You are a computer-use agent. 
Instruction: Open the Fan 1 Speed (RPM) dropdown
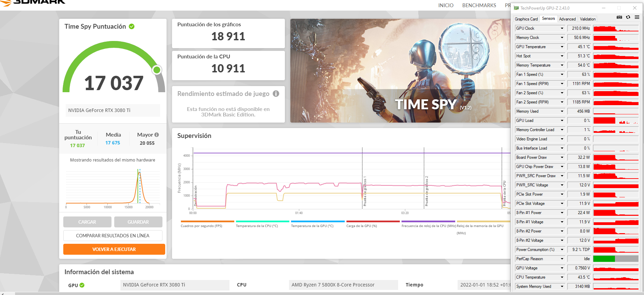[562, 84]
